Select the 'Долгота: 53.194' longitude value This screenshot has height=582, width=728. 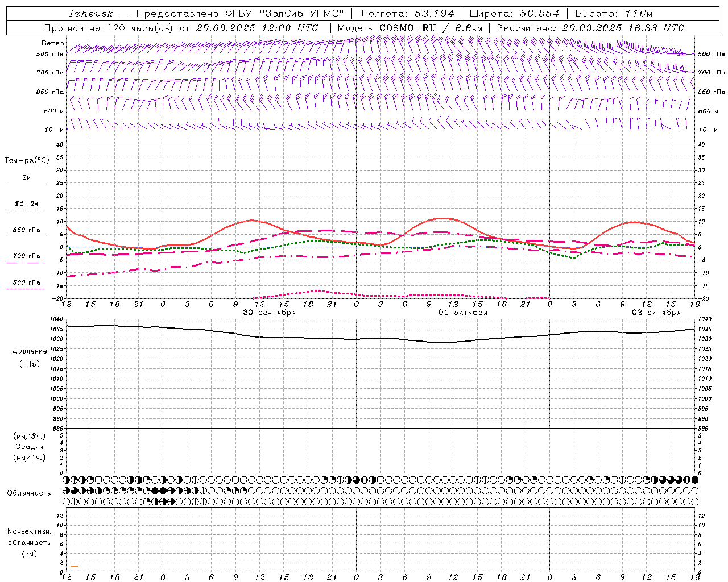(407, 14)
